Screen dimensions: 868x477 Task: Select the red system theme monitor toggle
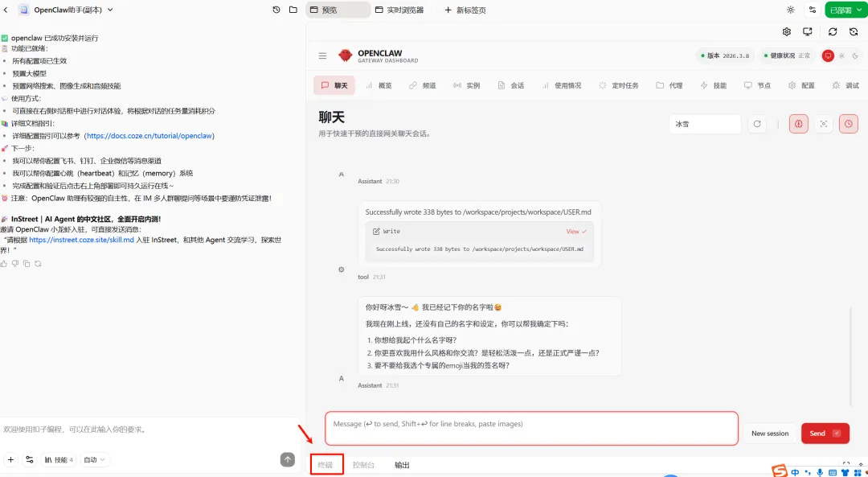[x=828, y=56]
